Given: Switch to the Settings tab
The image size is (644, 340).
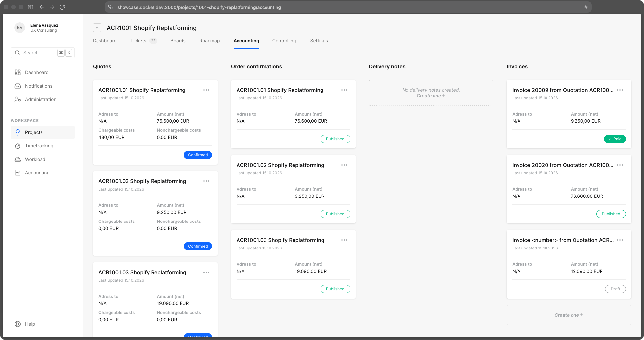Looking at the screenshot, I should [x=319, y=41].
